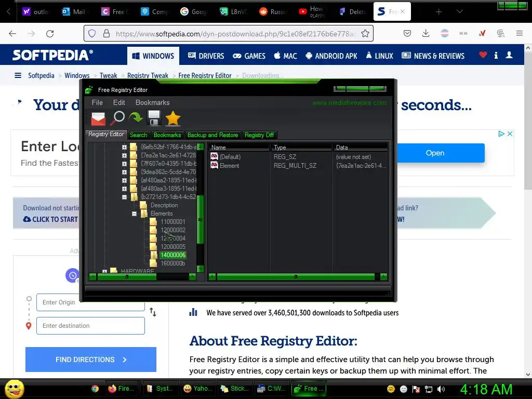Open the File menu in Free Registry Editor
Viewport: 532px width, 399px height.
coord(97,102)
